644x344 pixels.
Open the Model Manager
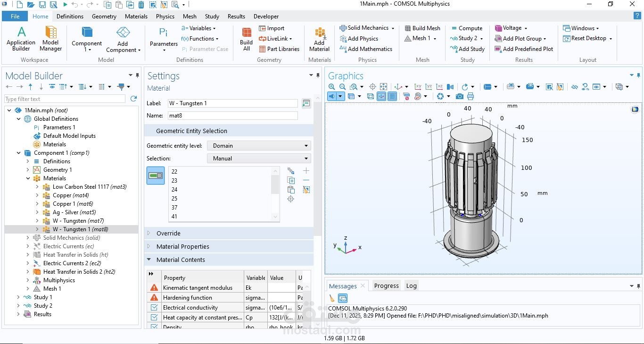click(x=50, y=39)
